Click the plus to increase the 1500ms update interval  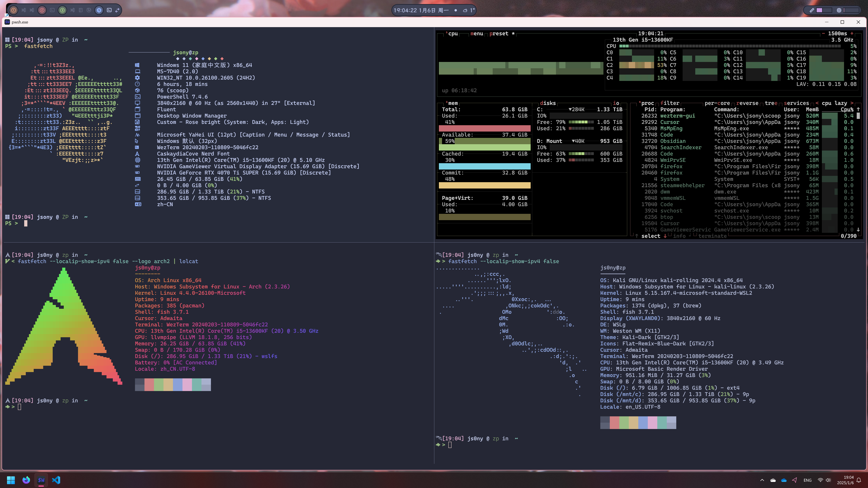click(x=852, y=34)
